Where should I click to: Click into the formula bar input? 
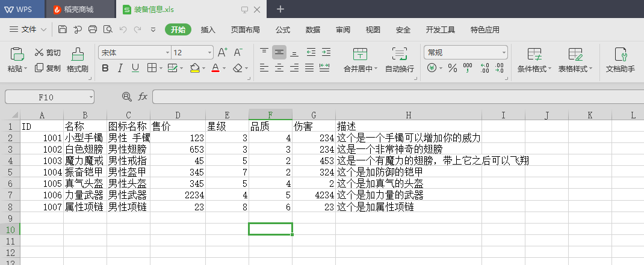pyautogui.click(x=398, y=97)
